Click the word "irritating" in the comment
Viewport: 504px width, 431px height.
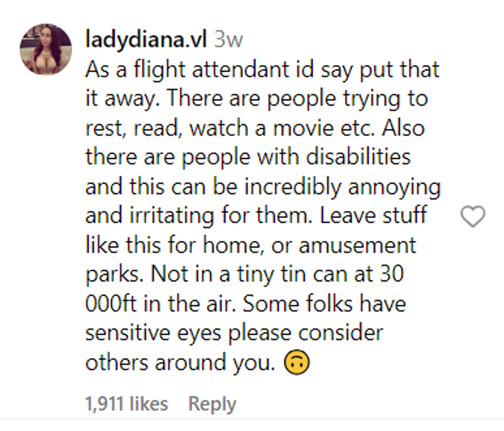click(162, 216)
